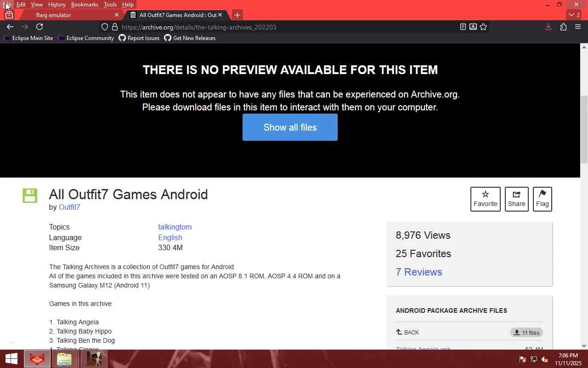This screenshot has height=368, width=588.
Task: Follow the talkingtom topic link
Action: [175, 227]
